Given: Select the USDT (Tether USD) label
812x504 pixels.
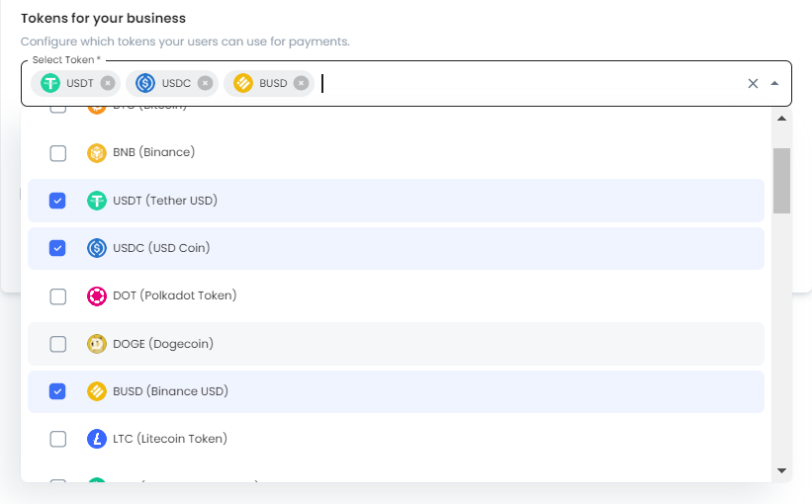Looking at the screenshot, I should pos(165,201).
